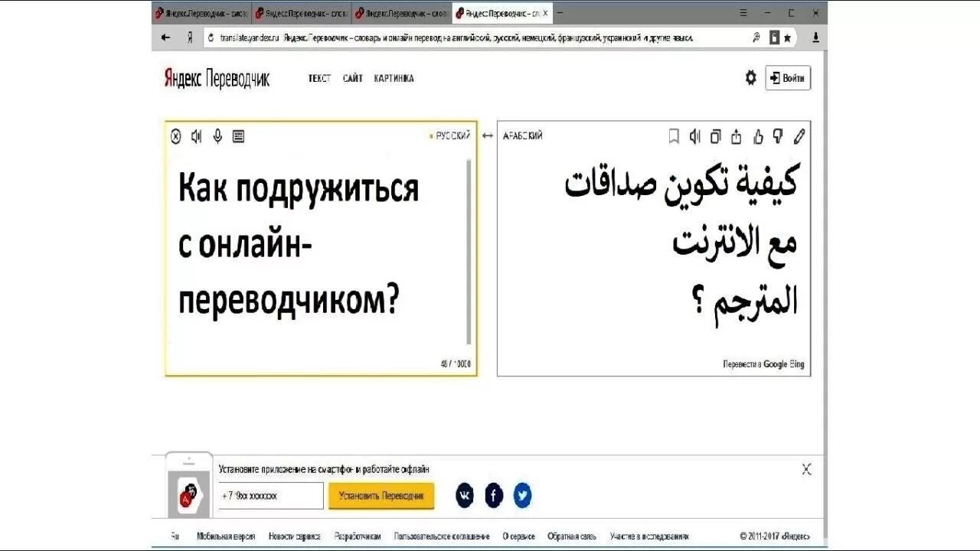Open the browser hamburger menu
The width and height of the screenshot is (980, 551).
pos(743,12)
